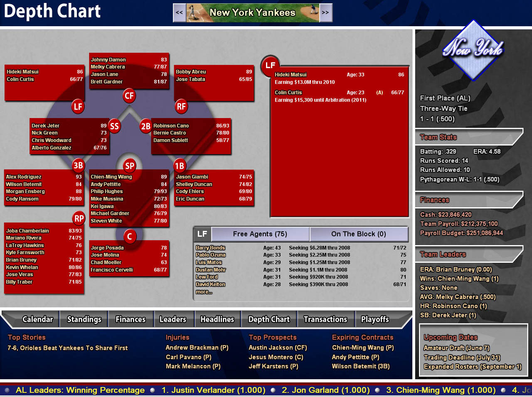Open free agent Lew Ford

click(207, 277)
